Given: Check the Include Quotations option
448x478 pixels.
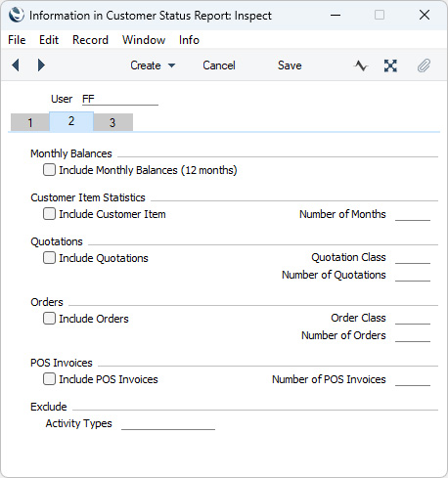Looking at the screenshot, I should (49, 258).
